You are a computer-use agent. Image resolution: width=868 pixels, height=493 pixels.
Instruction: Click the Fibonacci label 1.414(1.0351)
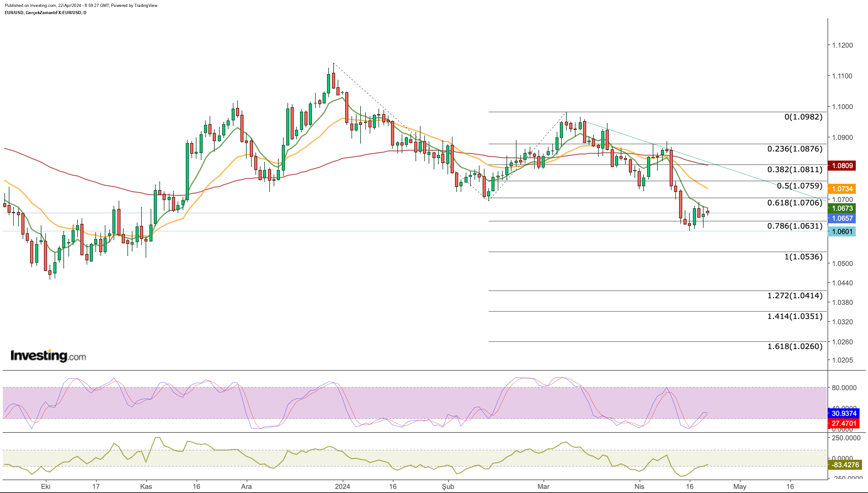click(795, 316)
